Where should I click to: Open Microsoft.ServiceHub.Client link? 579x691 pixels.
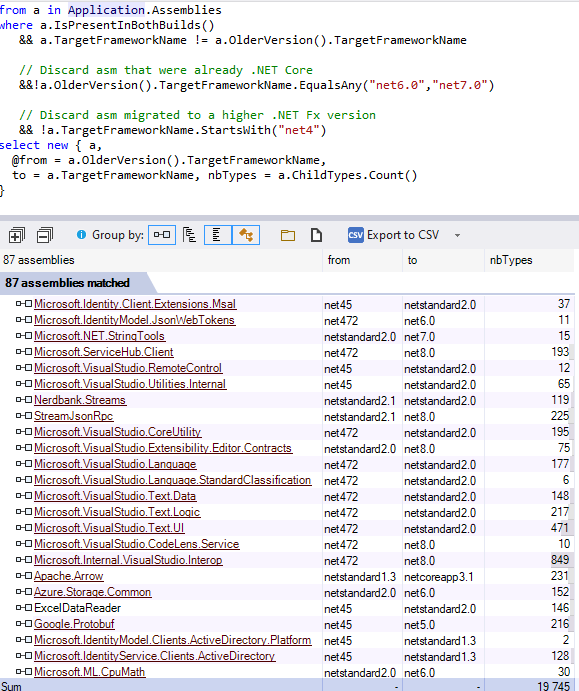click(104, 352)
